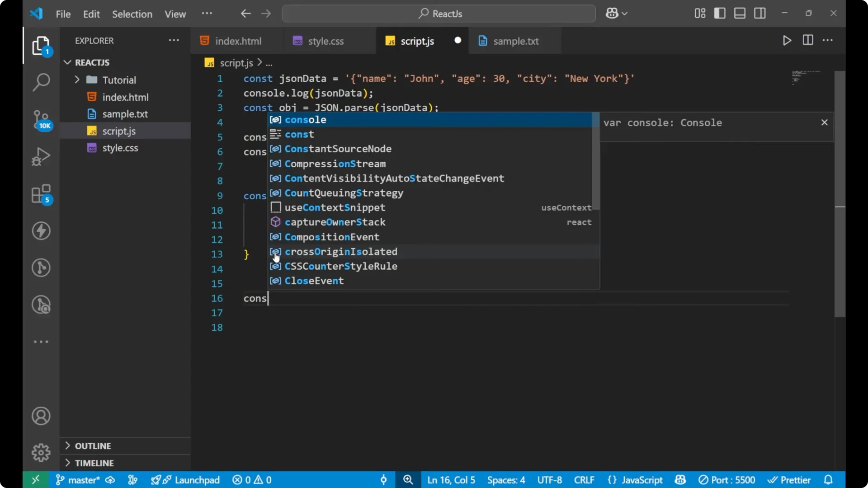Toggle the Secondary Side Bar icon

point(760,13)
